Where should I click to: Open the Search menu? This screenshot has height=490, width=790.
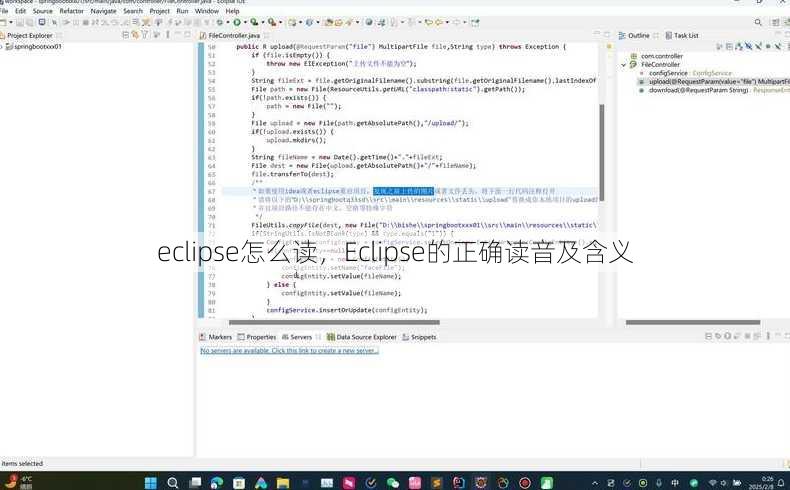pos(133,11)
